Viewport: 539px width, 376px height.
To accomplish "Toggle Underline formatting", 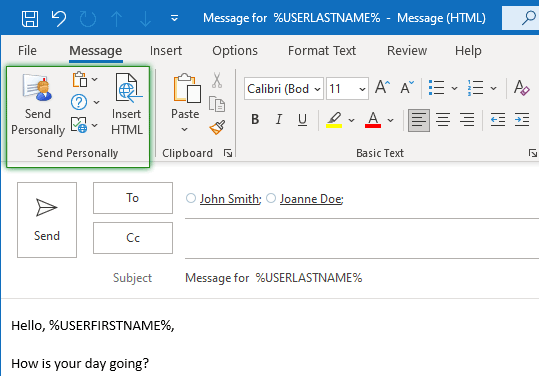I will [302, 120].
